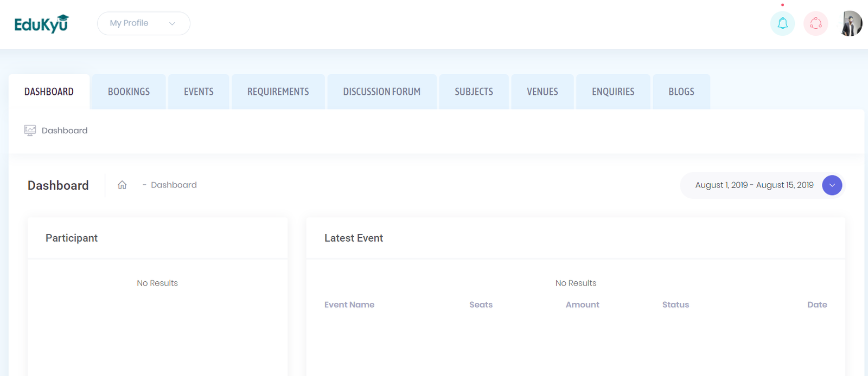
Task: Click the home breadcrumb icon
Action: [x=122, y=185]
